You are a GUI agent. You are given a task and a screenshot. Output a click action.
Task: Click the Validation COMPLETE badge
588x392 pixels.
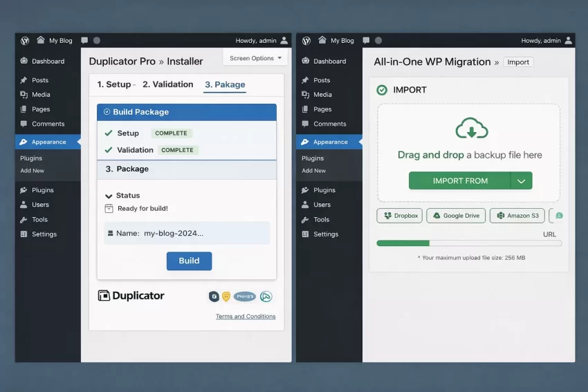click(x=178, y=150)
